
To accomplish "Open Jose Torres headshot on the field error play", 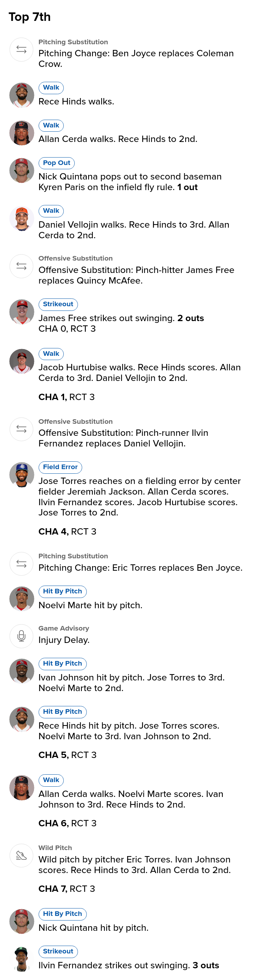I will [22, 474].
